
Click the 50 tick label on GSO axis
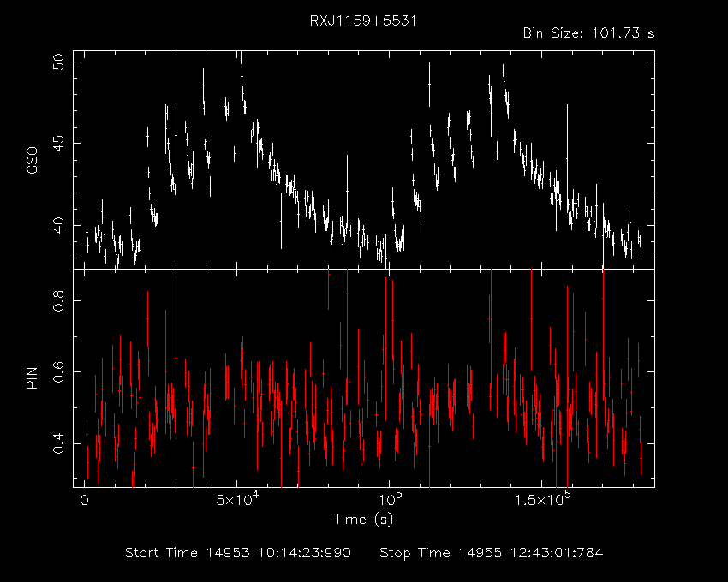click(58, 62)
